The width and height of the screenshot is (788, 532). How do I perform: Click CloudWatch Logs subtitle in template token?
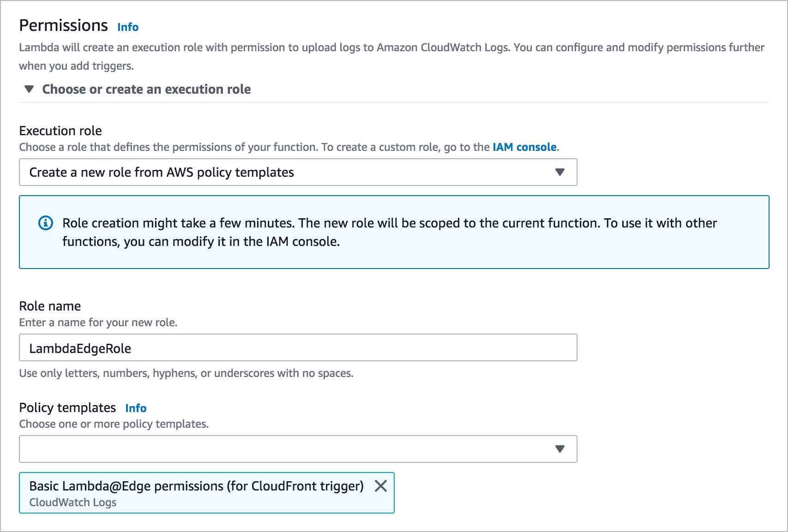[x=73, y=502]
